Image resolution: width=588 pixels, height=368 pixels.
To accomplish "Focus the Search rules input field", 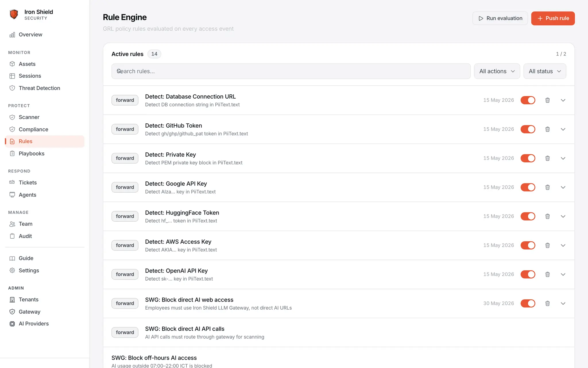I will click(x=291, y=71).
